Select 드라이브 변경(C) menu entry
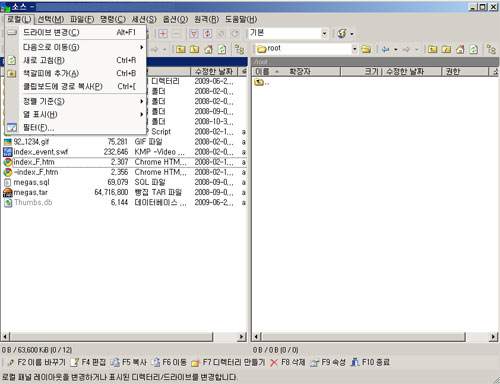 tap(76, 32)
